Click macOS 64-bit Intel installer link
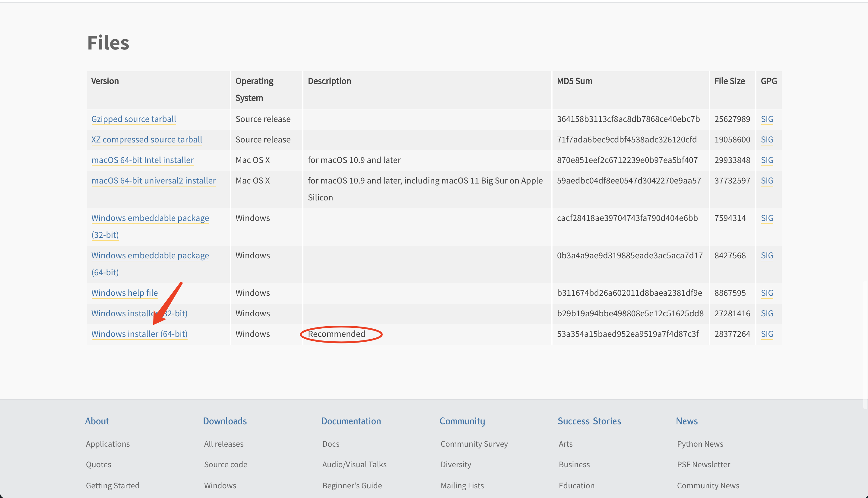The height and width of the screenshot is (498, 868). (x=142, y=160)
